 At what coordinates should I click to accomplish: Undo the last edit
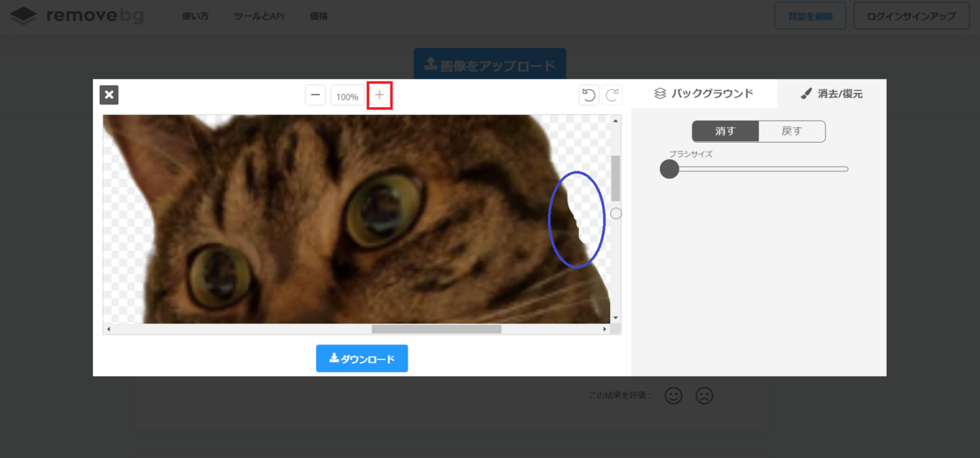pyautogui.click(x=588, y=96)
